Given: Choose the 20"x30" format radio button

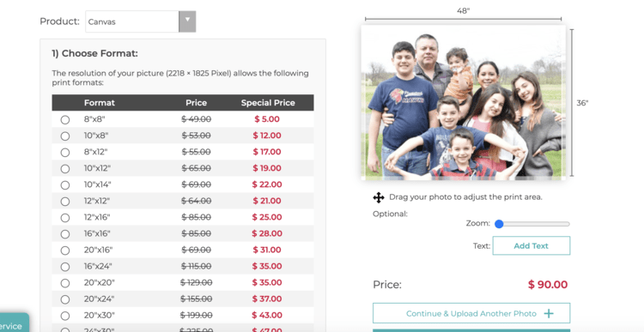Looking at the screenshot, I should coord(65,316).
